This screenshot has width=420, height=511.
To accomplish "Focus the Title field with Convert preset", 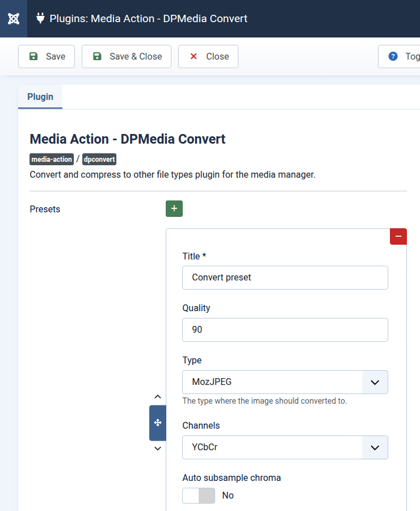I will pyautogui.click(x=285, y=278).
